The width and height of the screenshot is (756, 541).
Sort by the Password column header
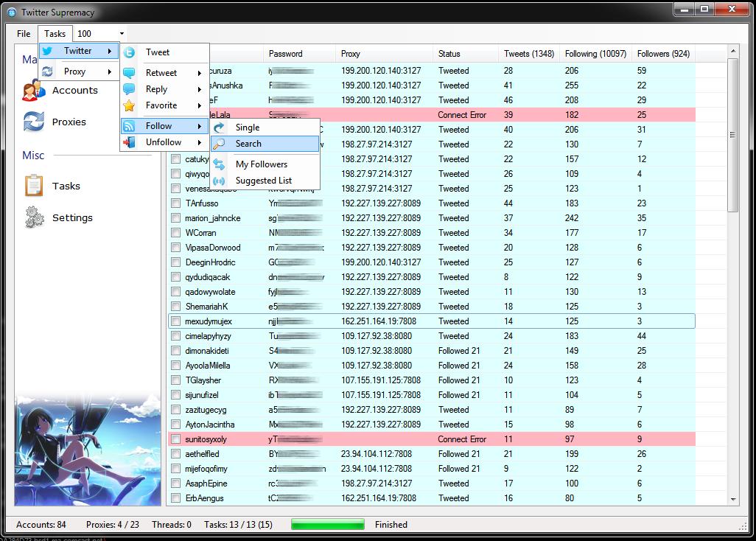[299, 54]
